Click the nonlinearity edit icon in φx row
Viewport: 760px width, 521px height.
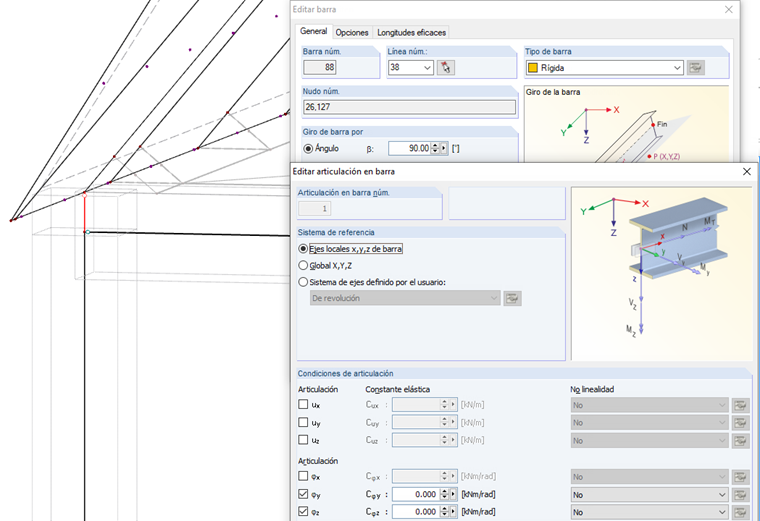740,477
